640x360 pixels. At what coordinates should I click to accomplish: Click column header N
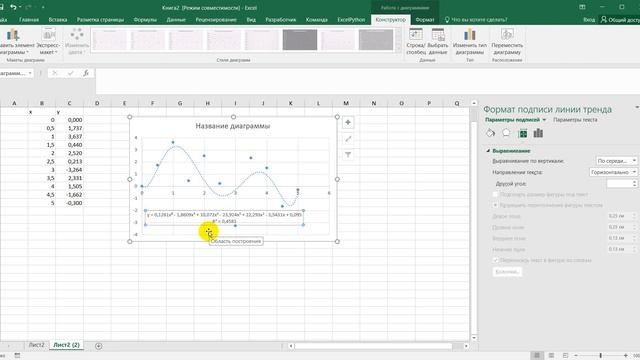373,103
